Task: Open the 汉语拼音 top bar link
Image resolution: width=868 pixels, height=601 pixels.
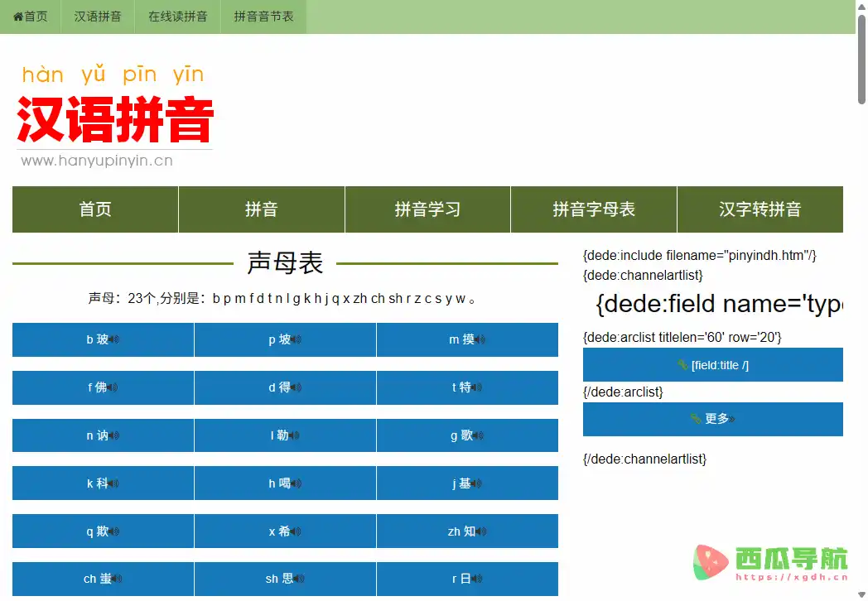Action: coord(98,17)
